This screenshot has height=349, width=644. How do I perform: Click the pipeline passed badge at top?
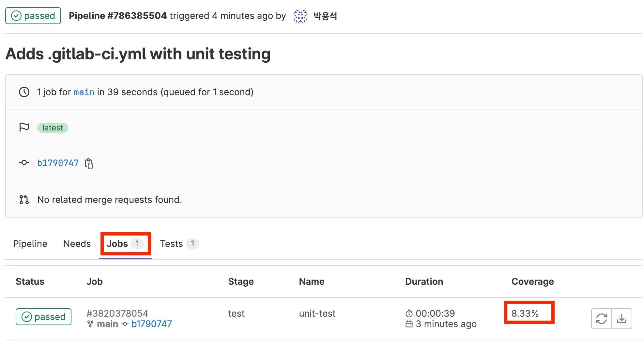[x=33, y=16]
